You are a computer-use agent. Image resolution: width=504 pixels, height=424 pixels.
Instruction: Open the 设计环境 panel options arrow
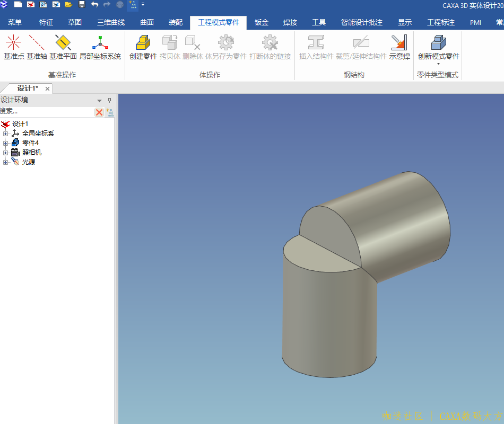click(x=99, y=100)
